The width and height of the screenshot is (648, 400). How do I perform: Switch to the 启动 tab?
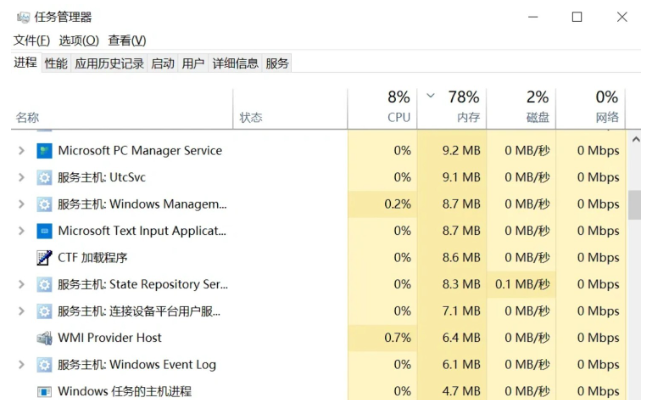[x=163, y=63]
